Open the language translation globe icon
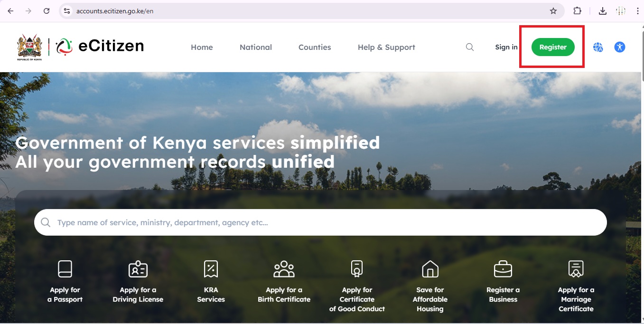 [x=598, y=47]
